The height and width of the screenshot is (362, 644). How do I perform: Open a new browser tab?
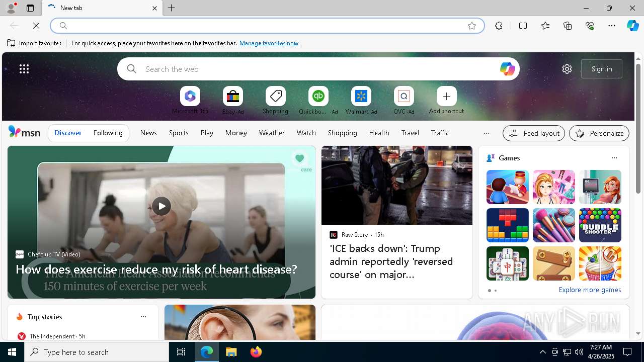(x=172, y=8)
